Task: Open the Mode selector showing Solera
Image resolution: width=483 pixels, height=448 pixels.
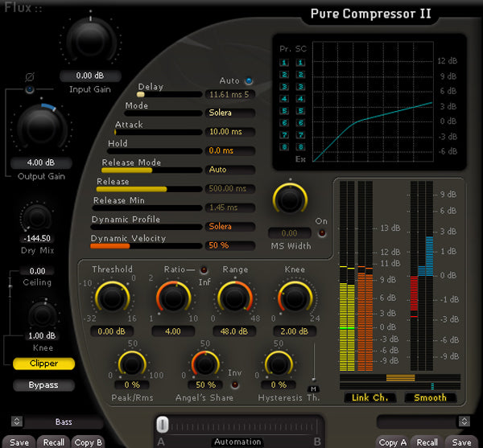Action: [x=229, y=113]
